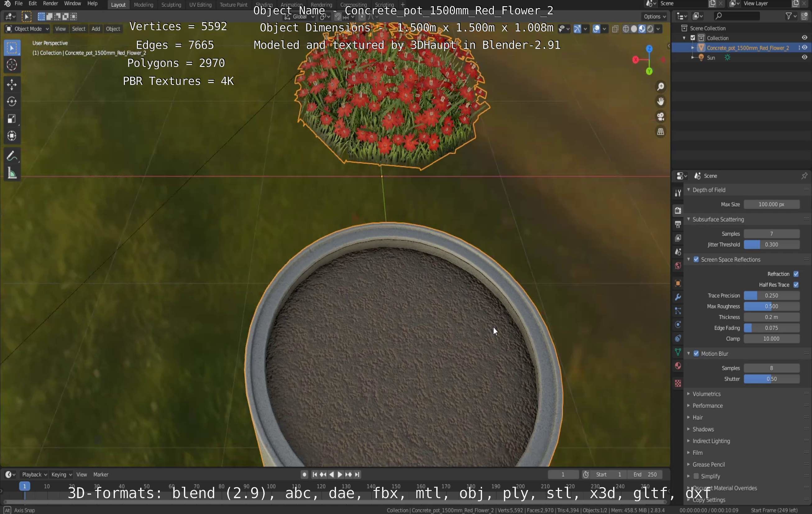Adjust the Shutter slider
812x514 pixels.
[772, 379]
